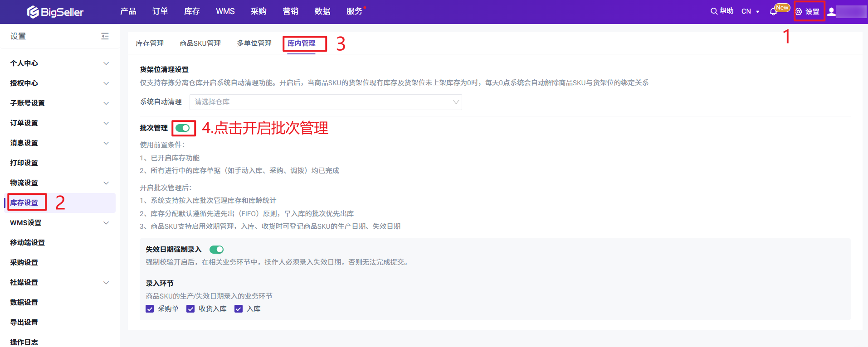Open the user profile avatar icon
Screen dimensions: 868x347
831,12
